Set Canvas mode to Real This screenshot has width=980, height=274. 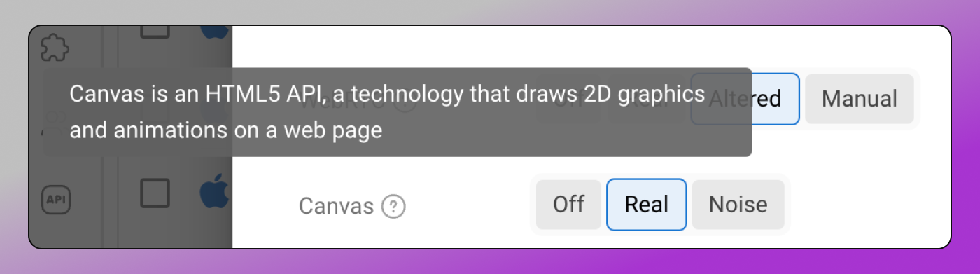point(646,205)
